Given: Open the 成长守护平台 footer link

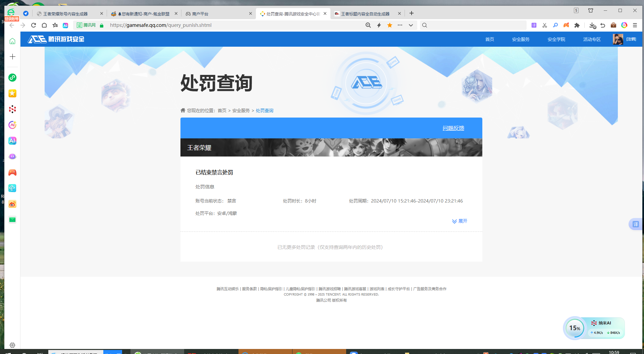Looking at the screenshot, I should click(399, 289).
